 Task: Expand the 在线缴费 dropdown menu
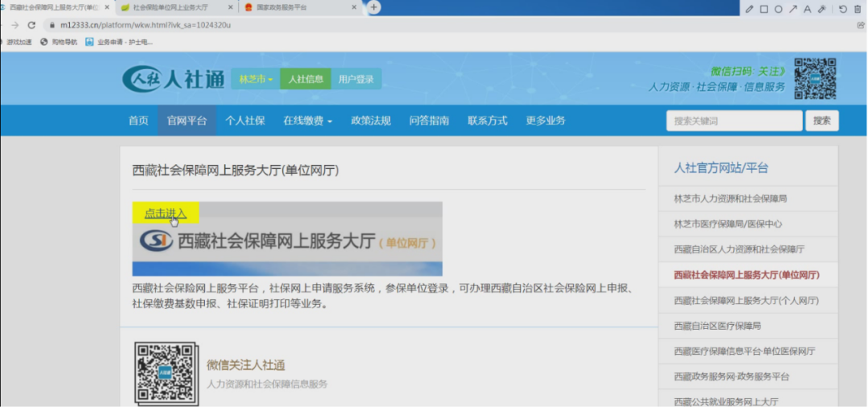point(308,121)
